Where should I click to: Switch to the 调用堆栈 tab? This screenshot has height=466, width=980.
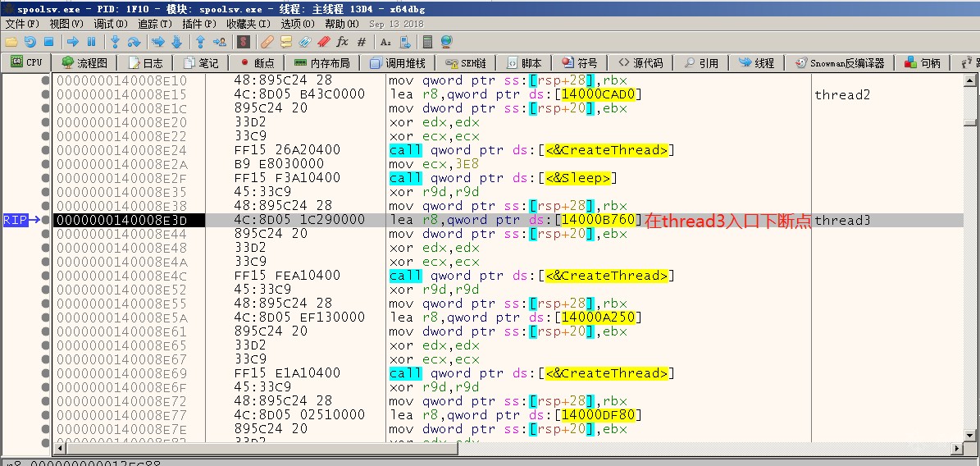tap(398, 63)
